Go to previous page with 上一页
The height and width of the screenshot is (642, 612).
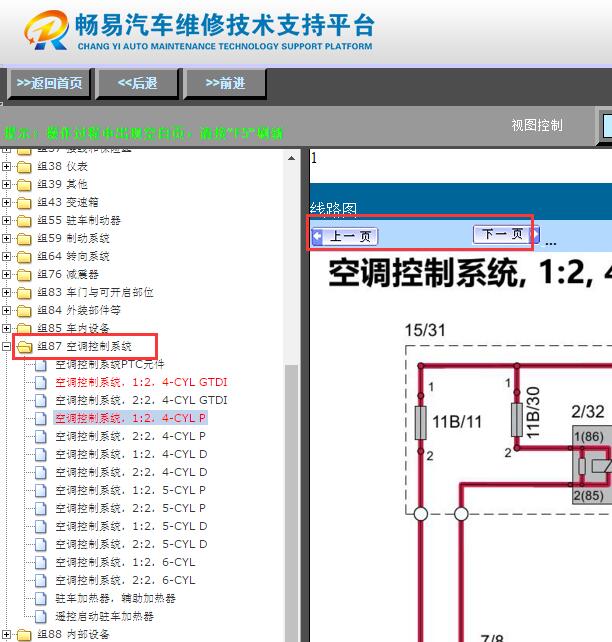345,236
